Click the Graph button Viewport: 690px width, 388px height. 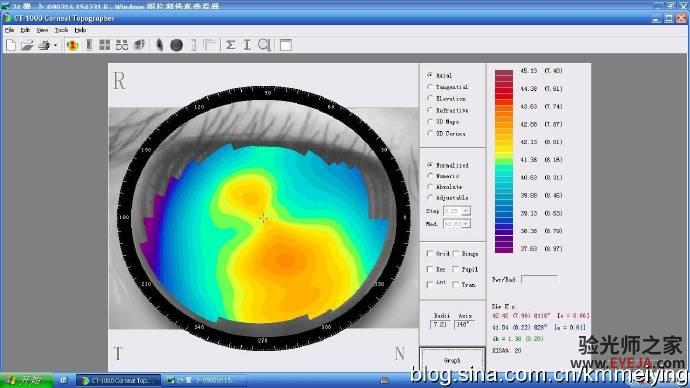point(452,360)
